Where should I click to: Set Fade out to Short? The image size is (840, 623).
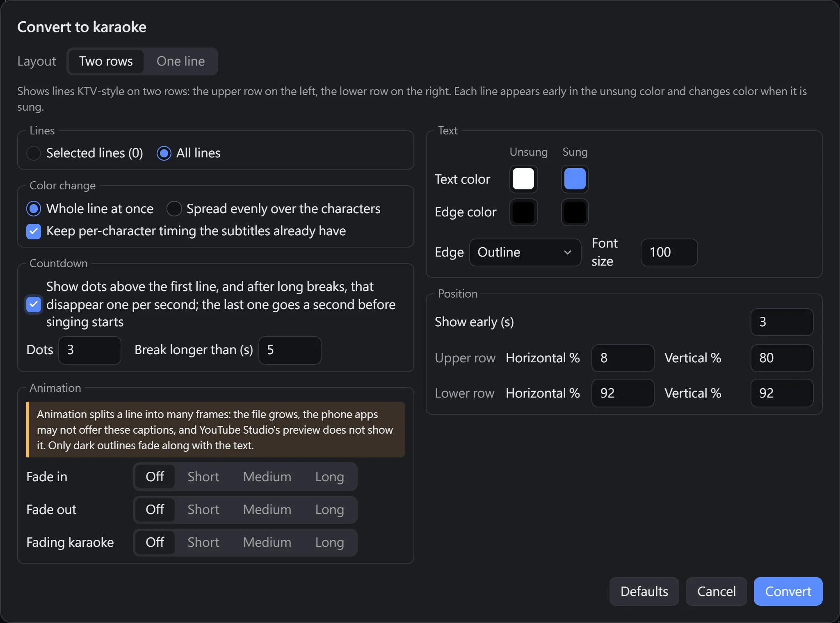tap(203, 509)
